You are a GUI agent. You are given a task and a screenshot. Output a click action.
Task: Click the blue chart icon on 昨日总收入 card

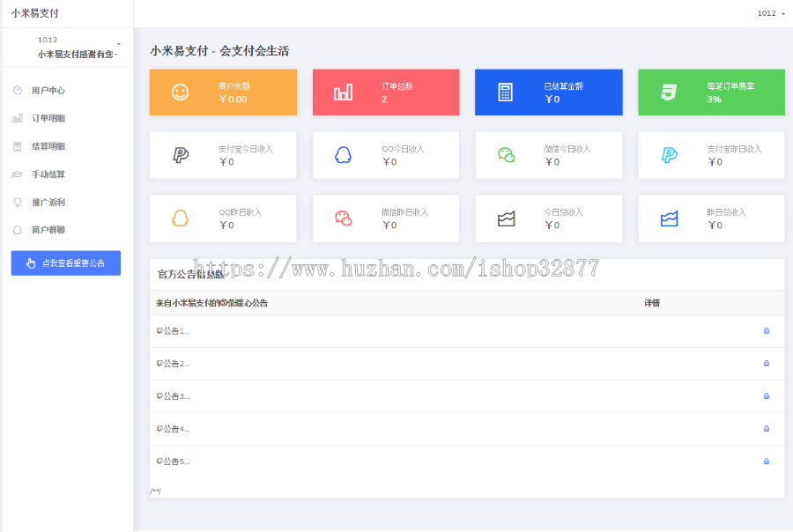[669, 218]
